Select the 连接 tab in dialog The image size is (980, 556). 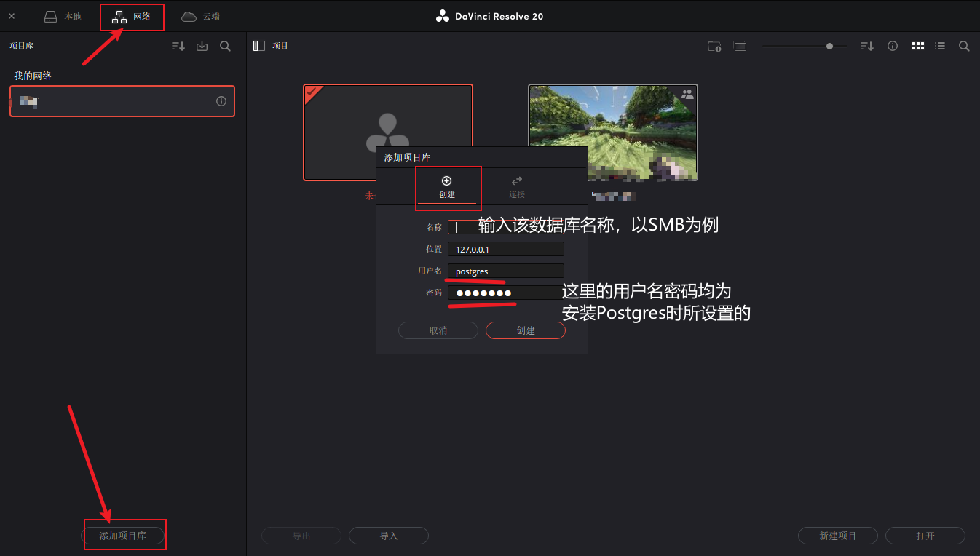point(517,187)
